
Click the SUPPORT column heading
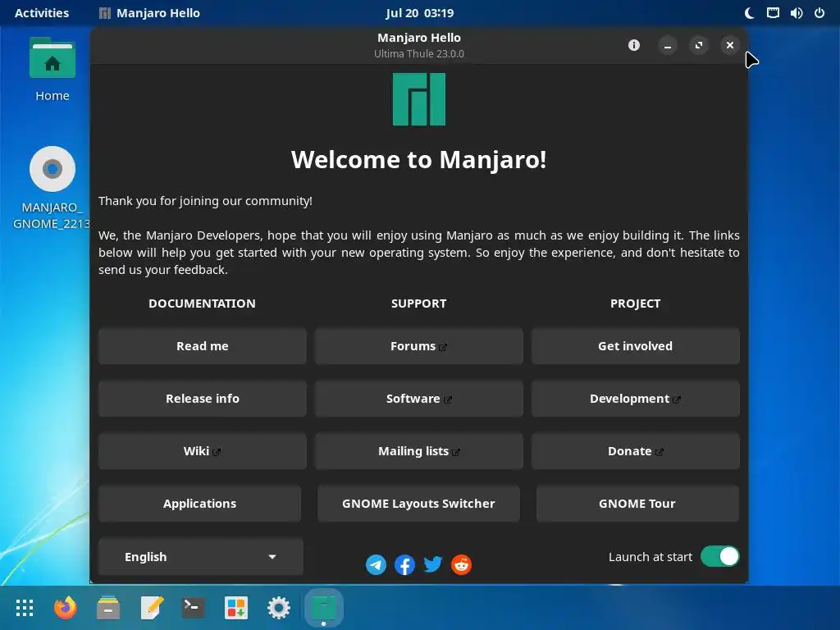[419, 304]
